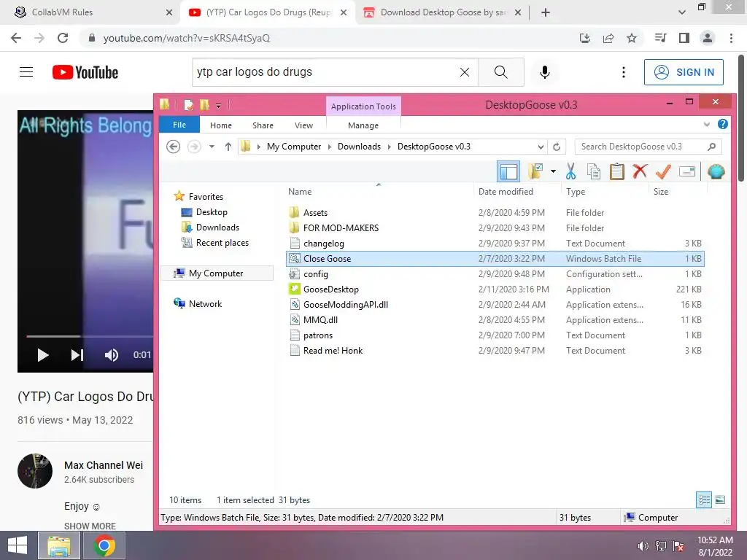The height and width of the screenshot is (560, 747).
Task: Open recent locations dropdown in Explorer
Action: 212,147
